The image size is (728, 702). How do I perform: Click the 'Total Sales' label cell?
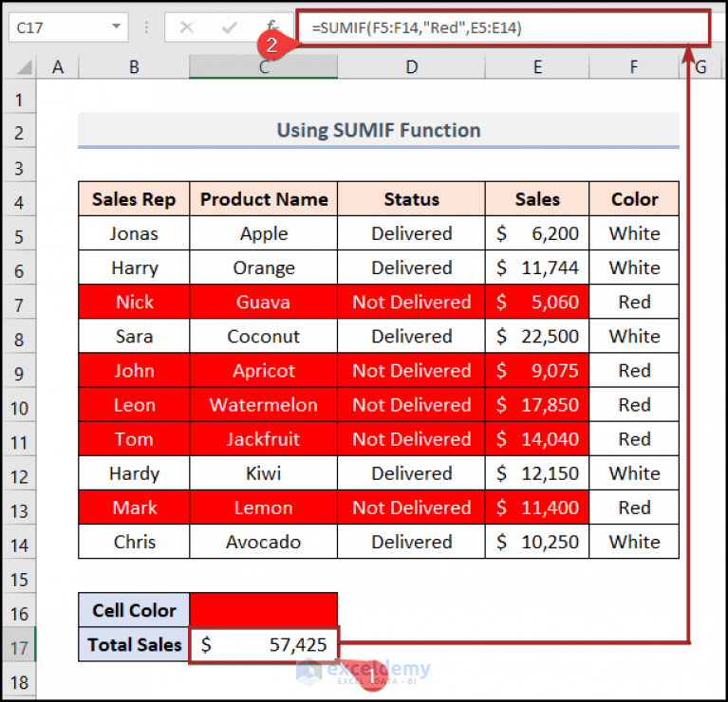pyautogui.click(x=134, y=644)
